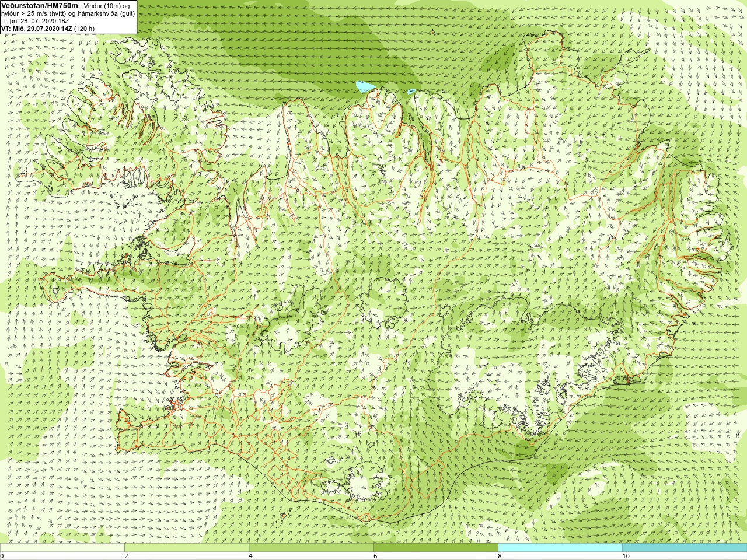Click the scale label '10'
This screenshot has height=560, width=747.
(x=626, y=556)
